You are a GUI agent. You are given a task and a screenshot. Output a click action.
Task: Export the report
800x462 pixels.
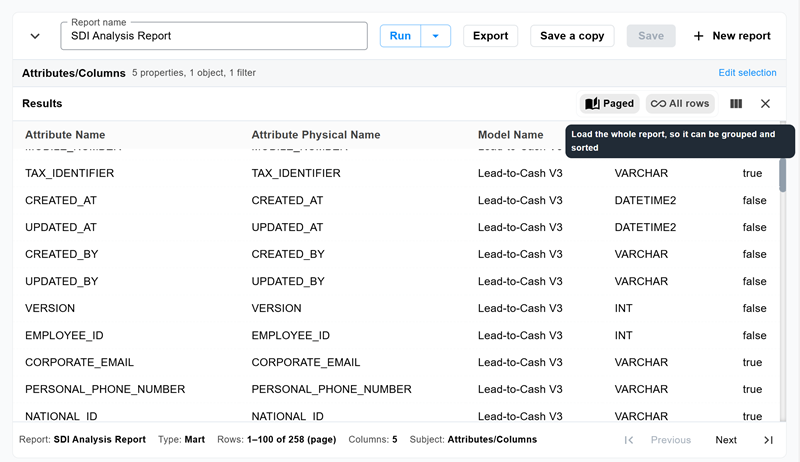[490, 36]
